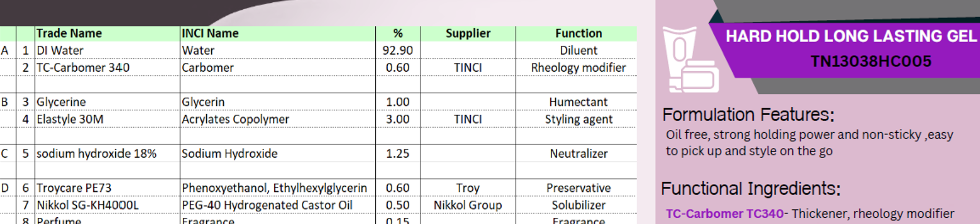The height and width of the screenshot is (224, 980).
Task: Click the TN13038HC005 formula code
Action: [871, 62]
